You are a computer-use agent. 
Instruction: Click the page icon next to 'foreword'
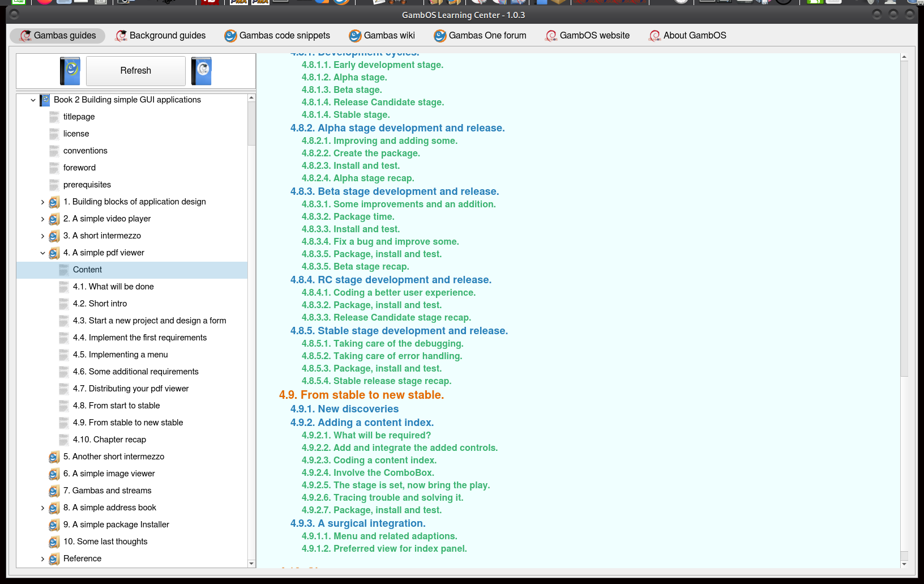[x=54, y=168]
